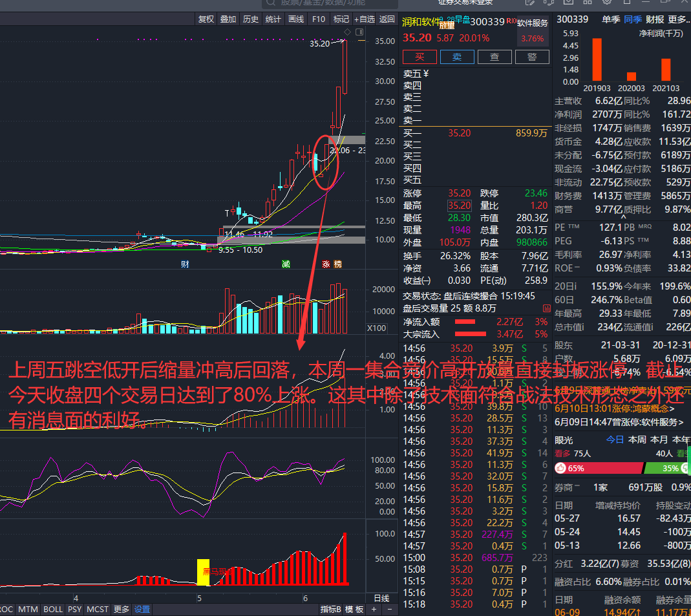Open the 软件服务 sector box
This screenshot has width=691, height=616.
tap(533, 31)
